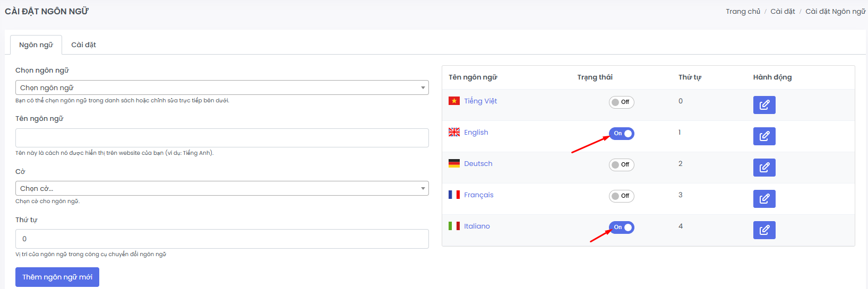Focus the 'Thứ tự' order input field
868x289 pixels.
click(222, 239)
